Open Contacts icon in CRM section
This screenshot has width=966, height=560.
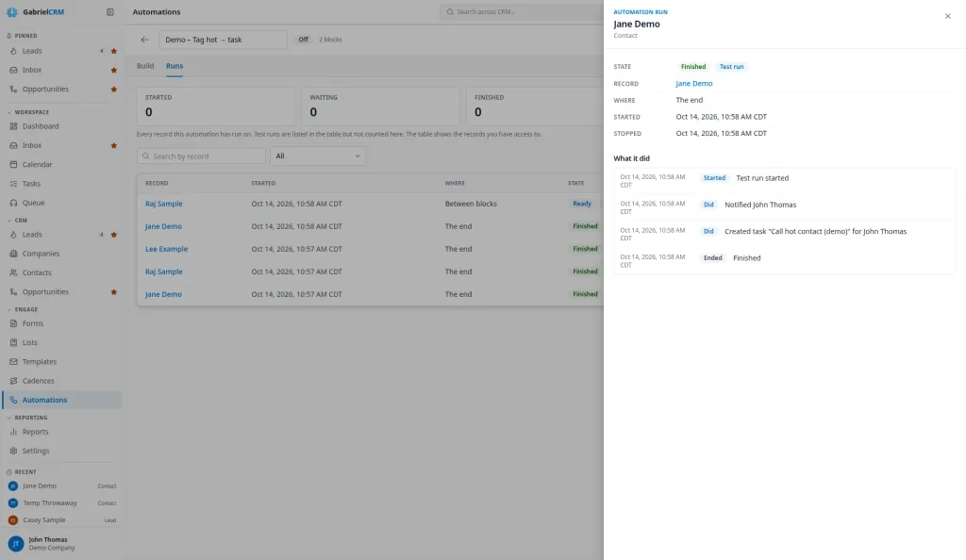[x=13, y=272]
